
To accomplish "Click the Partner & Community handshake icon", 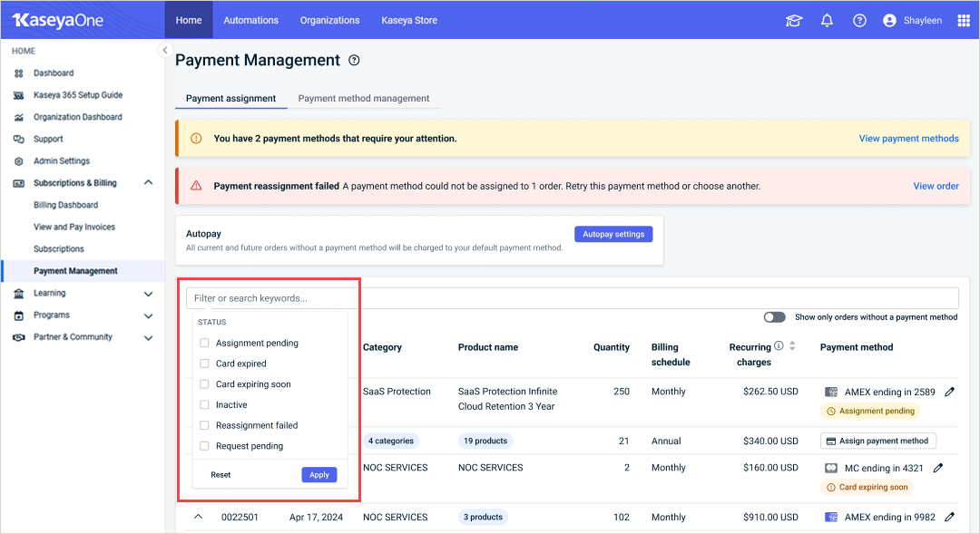I will tap(19, 337).
